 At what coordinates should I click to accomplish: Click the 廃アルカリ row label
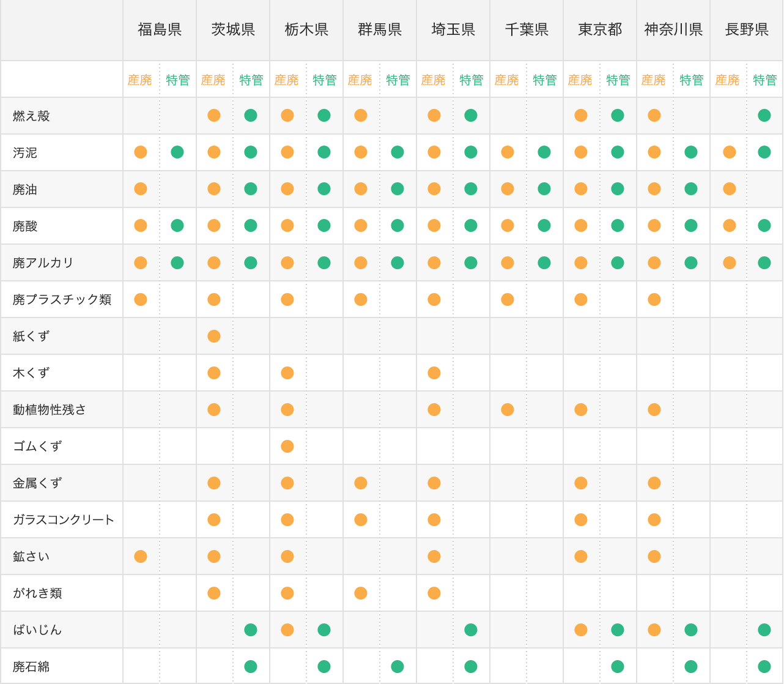[43, 262]
